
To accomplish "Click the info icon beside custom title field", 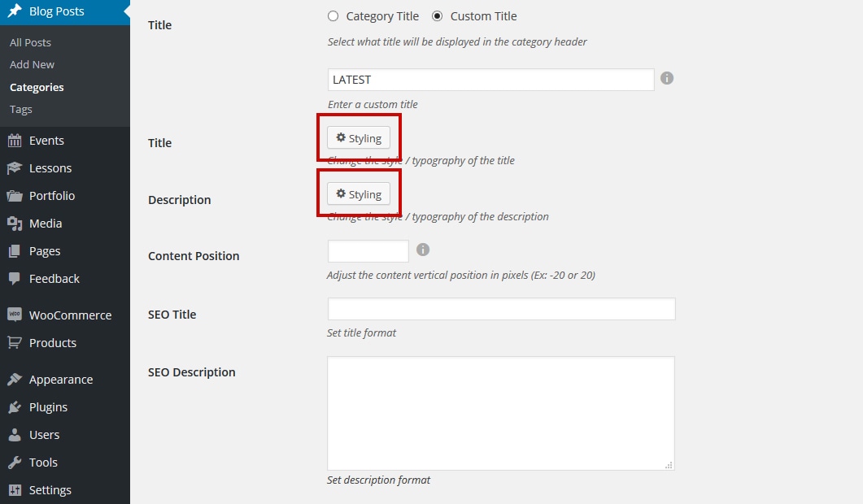I will (666, 78).
